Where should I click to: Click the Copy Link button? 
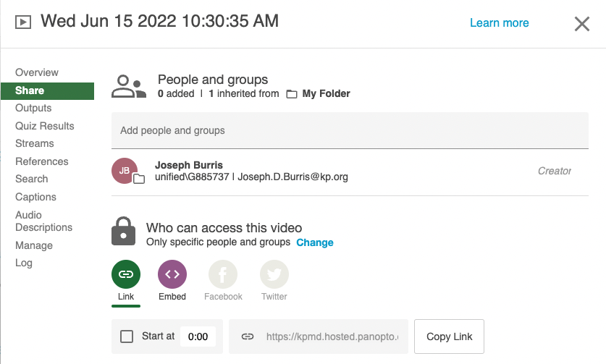tap(449, 337)
